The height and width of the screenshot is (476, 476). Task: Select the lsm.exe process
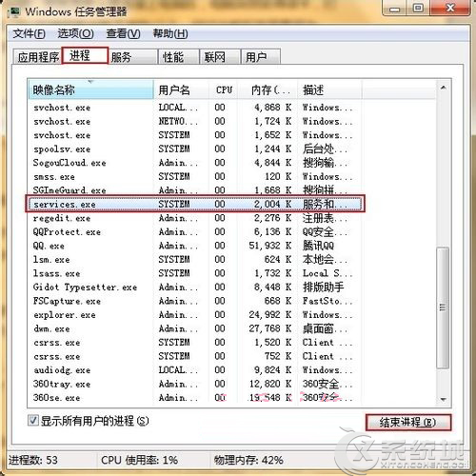[195, 260]
